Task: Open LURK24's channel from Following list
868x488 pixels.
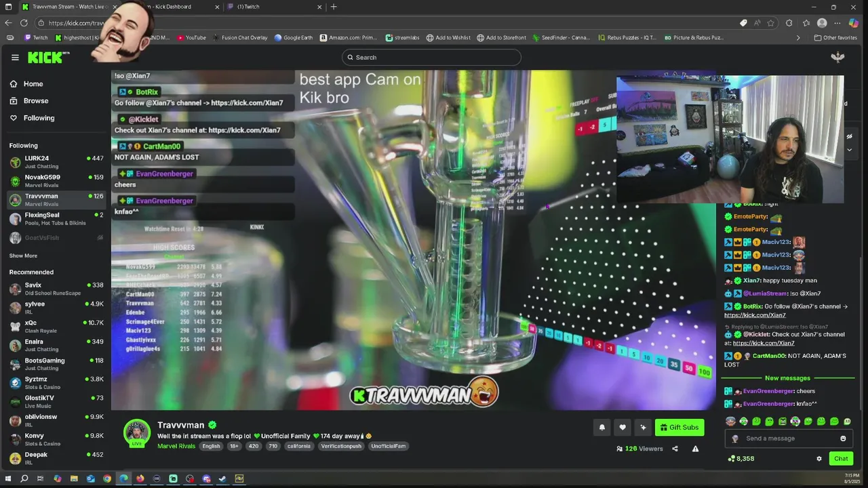Action: click(x=56, y=161)
